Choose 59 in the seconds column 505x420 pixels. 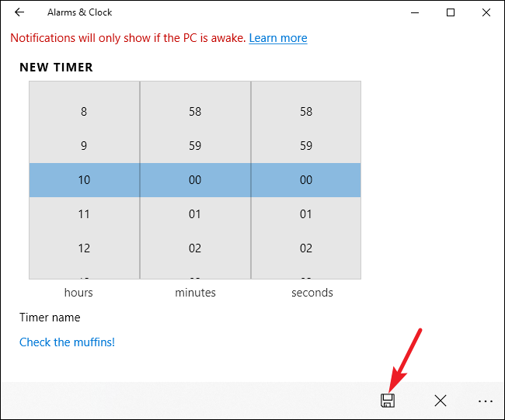click(306, 146)
